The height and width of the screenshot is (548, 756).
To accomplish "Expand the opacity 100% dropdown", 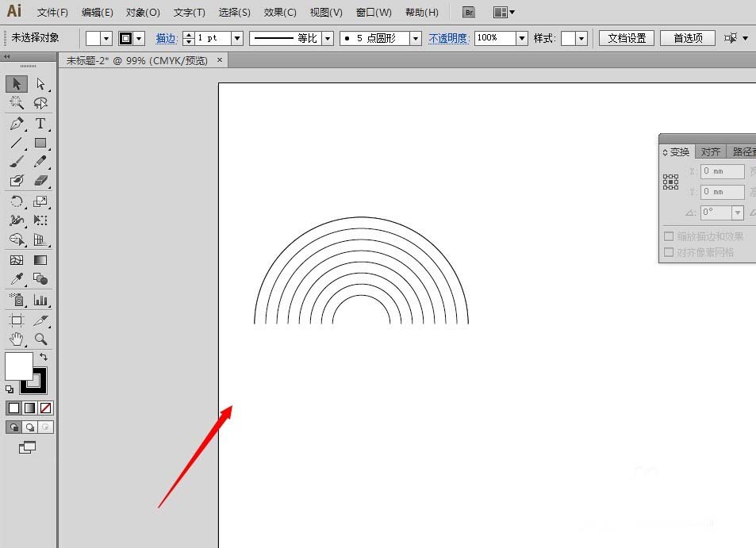I will [522, 38].
